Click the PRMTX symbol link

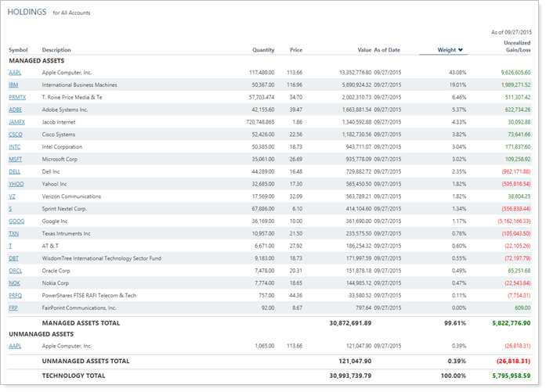(17, 97)
